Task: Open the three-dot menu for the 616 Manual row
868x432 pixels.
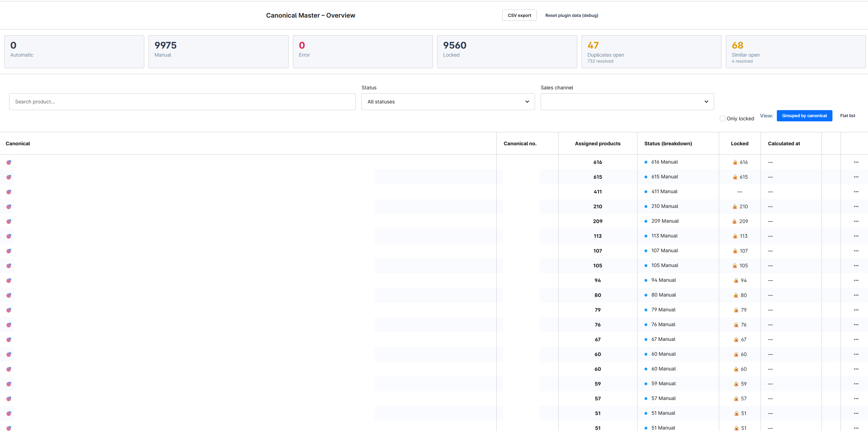Action: (x=856, y=162)
